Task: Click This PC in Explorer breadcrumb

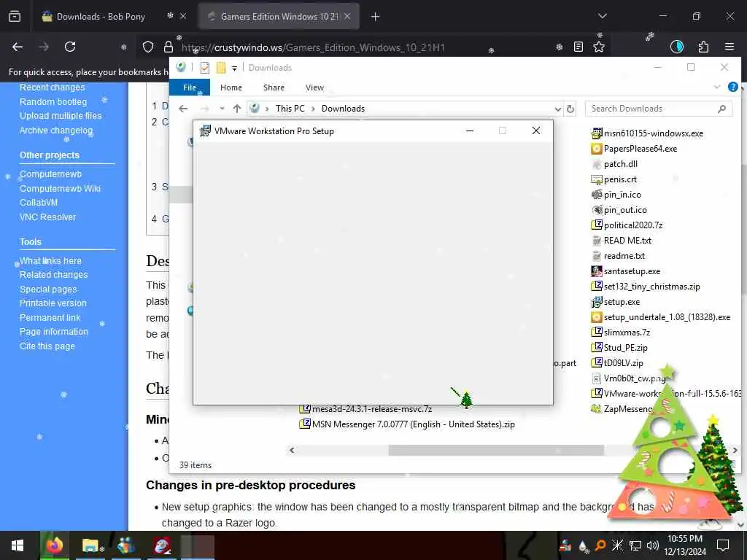Action: pos(290,109)
